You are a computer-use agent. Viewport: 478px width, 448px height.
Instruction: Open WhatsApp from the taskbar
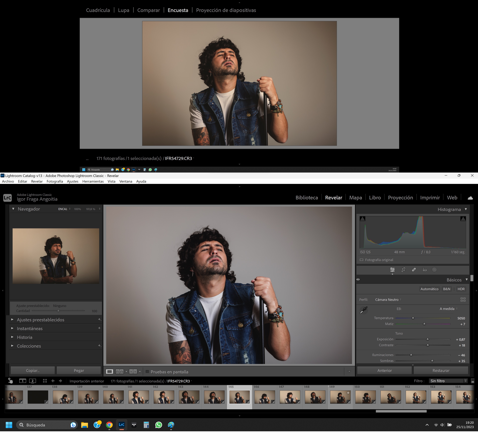pyautogui.click(x=158, y=425)
